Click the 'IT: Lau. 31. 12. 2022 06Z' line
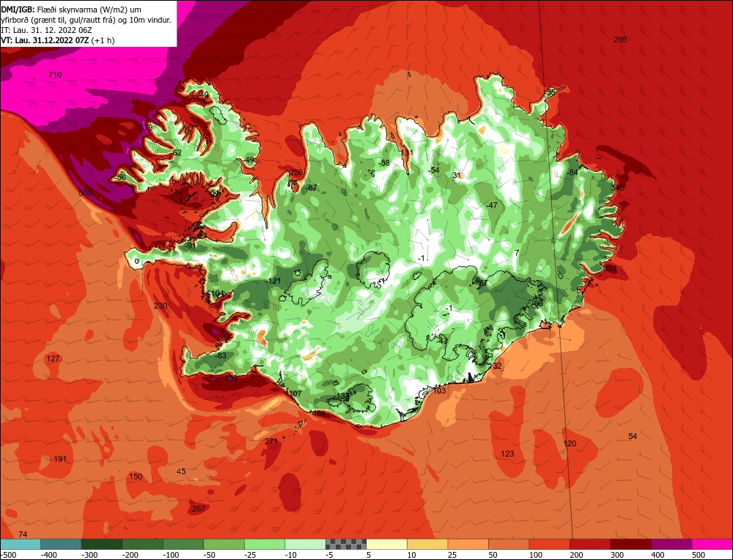 click(x=46, y=30)
